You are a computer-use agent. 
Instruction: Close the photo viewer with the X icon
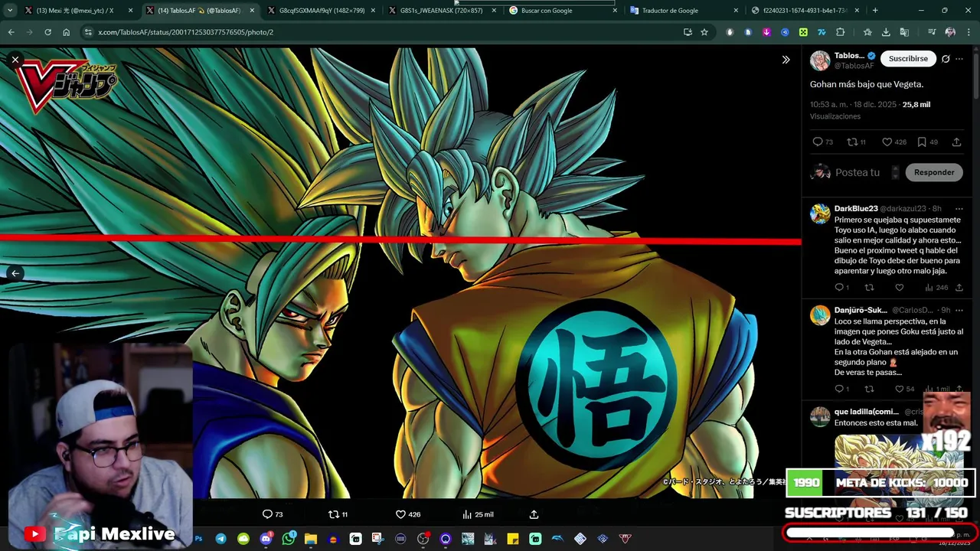15,59
